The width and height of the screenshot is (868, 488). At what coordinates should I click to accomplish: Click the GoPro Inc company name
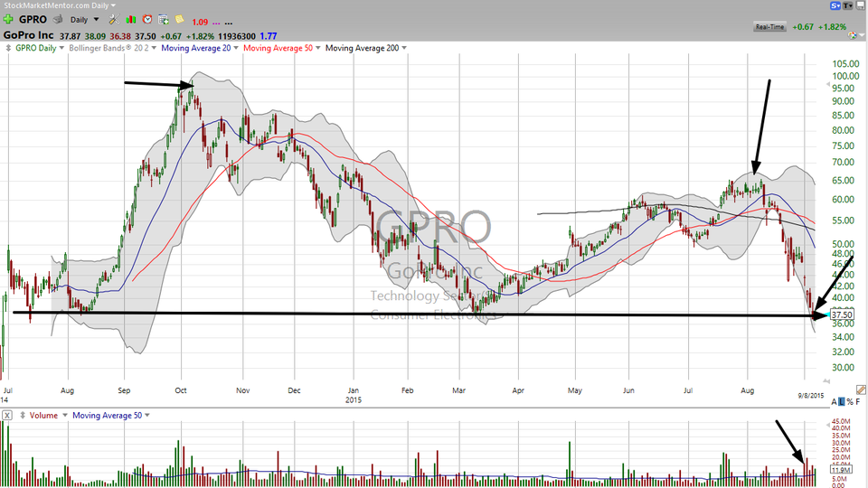[x=28, y=35]
